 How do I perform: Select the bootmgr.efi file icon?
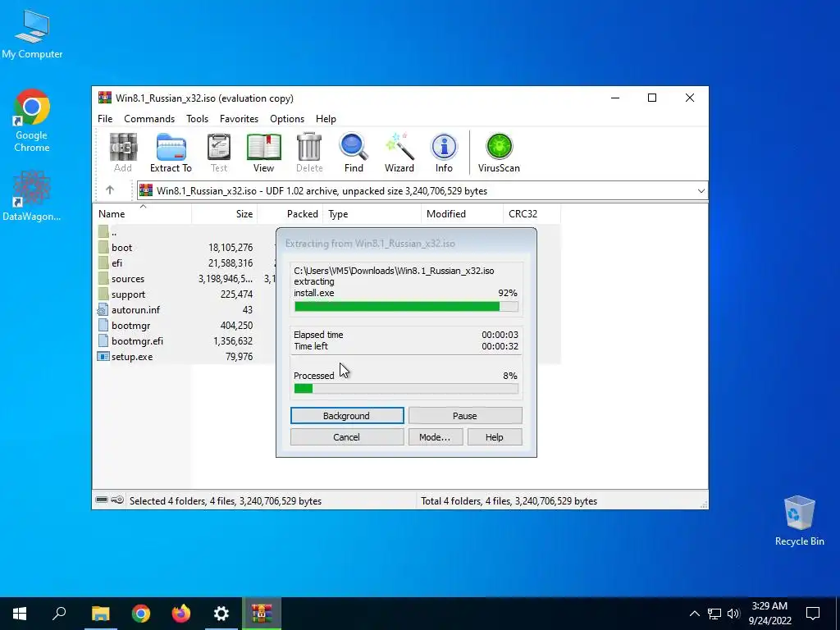click(103, 340)
